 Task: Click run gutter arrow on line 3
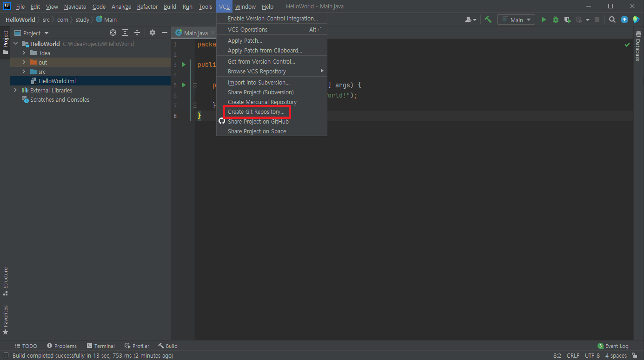pos(184,65)
